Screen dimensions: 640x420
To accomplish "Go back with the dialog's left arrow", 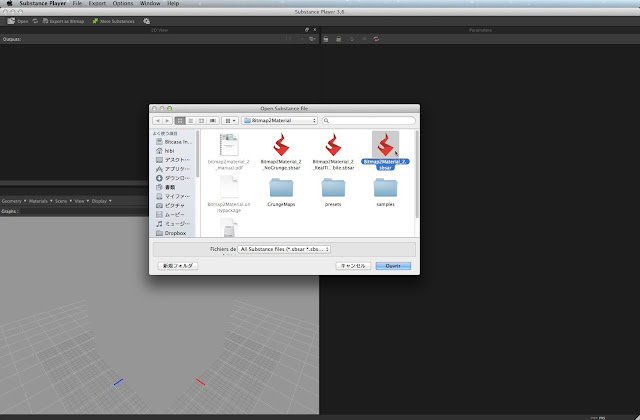I will [x=158, y=121].
